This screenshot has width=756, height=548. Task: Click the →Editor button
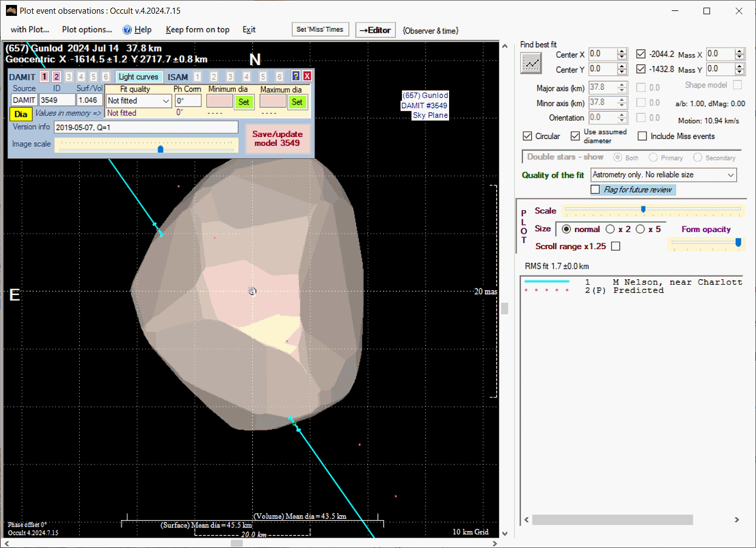[375, 30]
